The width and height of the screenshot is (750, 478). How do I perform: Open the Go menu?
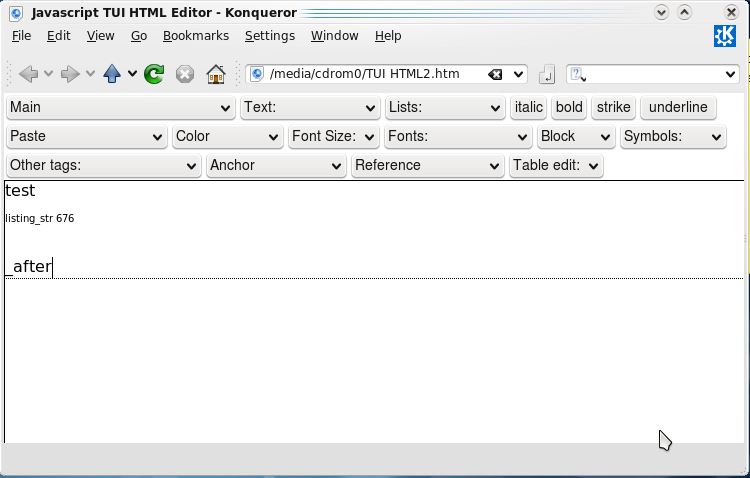[x=139, y=36]
